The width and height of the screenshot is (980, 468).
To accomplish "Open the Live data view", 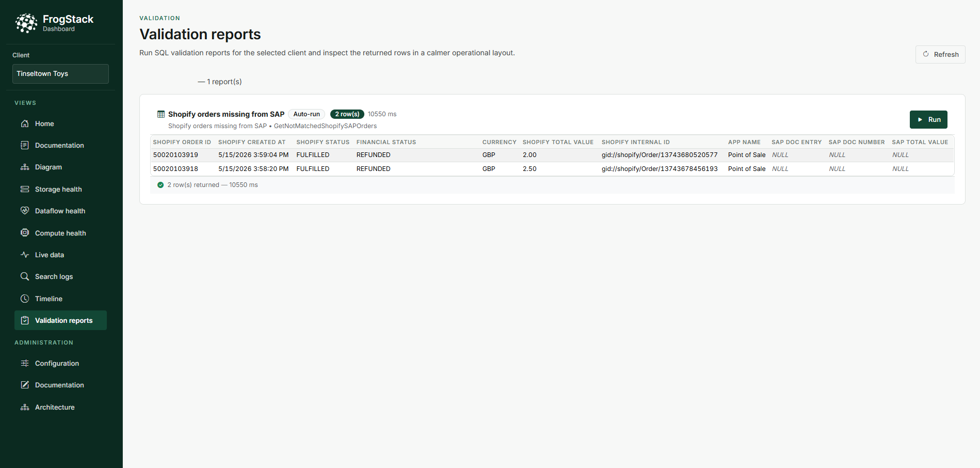I will click(x=60, y=255).
